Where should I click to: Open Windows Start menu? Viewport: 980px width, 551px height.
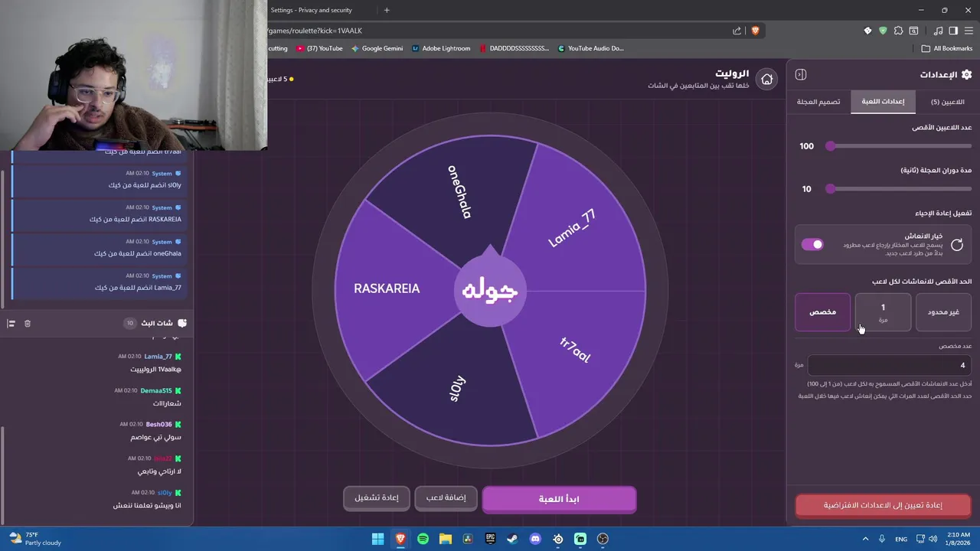click(377, 539)
